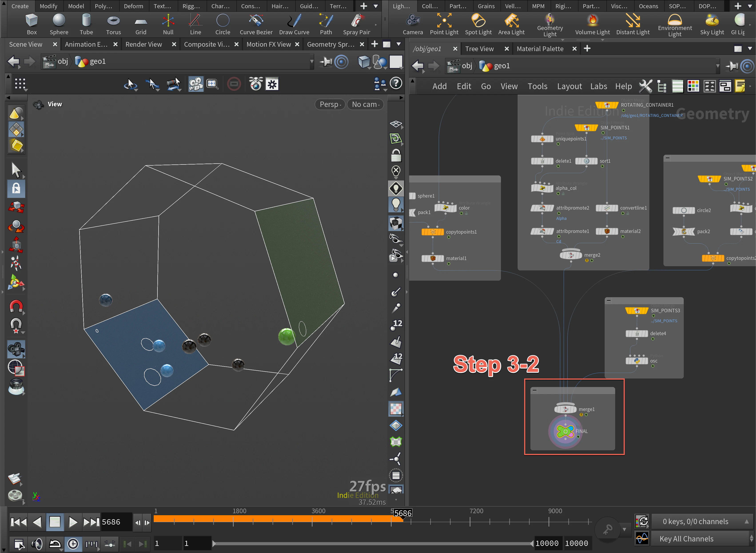
Task: Add a Distant Light
Action: [x=633, y=24]
